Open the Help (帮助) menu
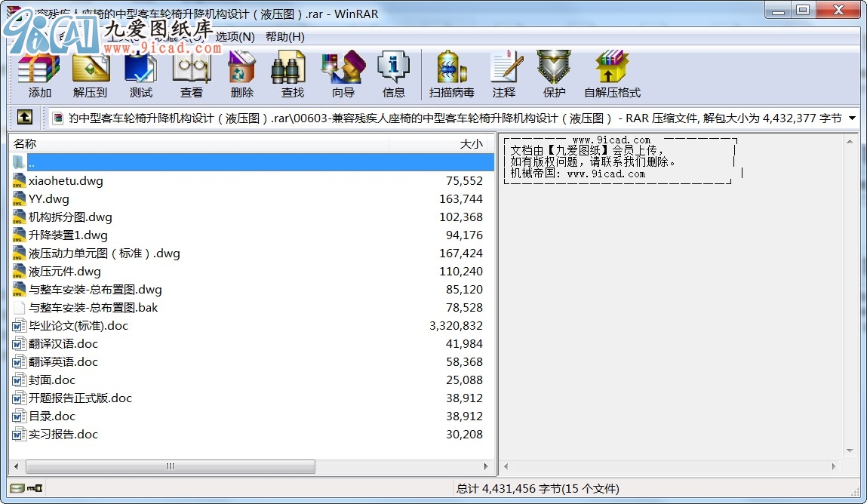The image size is (867, 504). pyautogui.click(x=284, y=36)
